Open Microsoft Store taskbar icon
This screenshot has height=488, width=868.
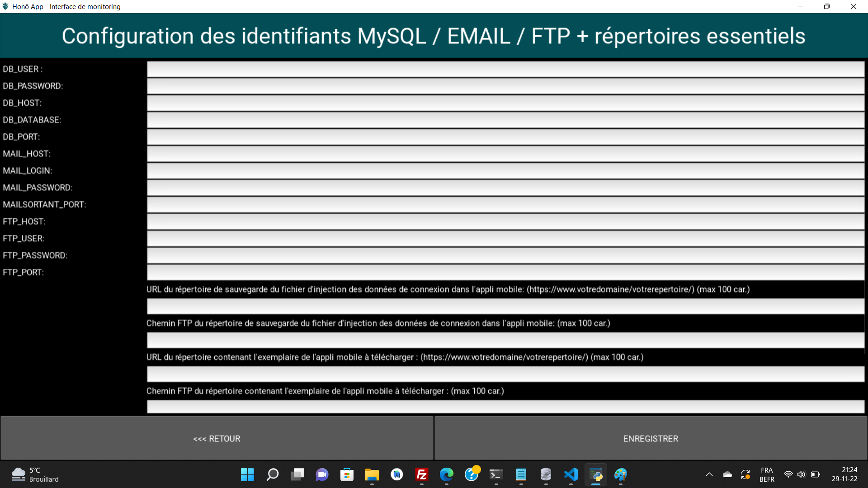click(347, 474)
